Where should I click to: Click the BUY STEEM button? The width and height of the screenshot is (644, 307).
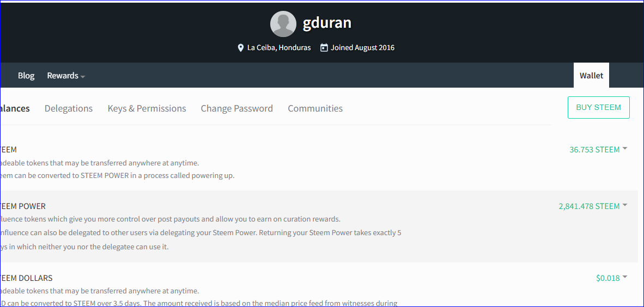click(598, 108)
